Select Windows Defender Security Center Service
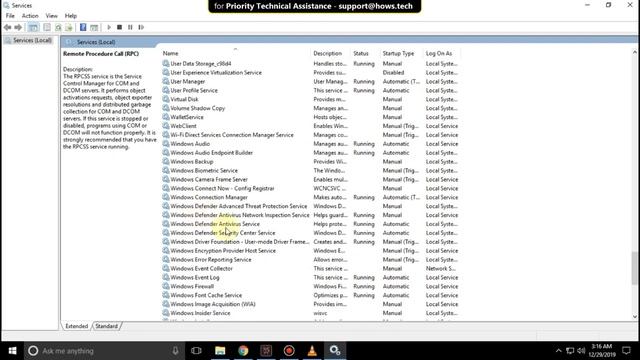Screen dimensions: 640x360 click(x=310, y=233)
